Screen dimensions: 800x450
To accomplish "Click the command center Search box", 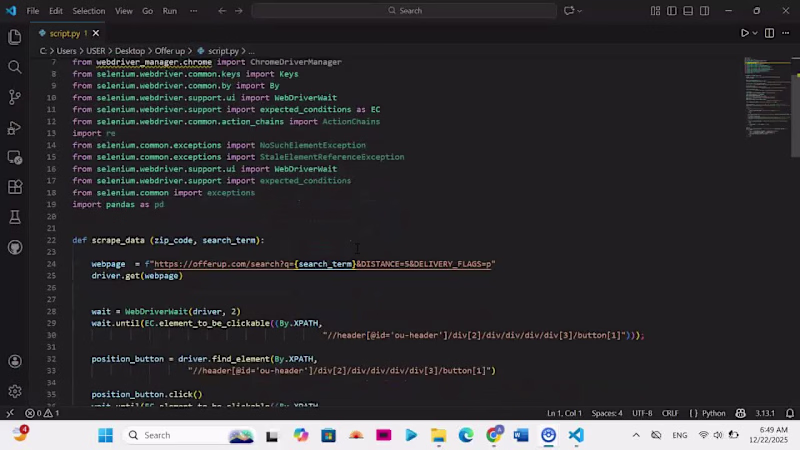I will 404,11.
